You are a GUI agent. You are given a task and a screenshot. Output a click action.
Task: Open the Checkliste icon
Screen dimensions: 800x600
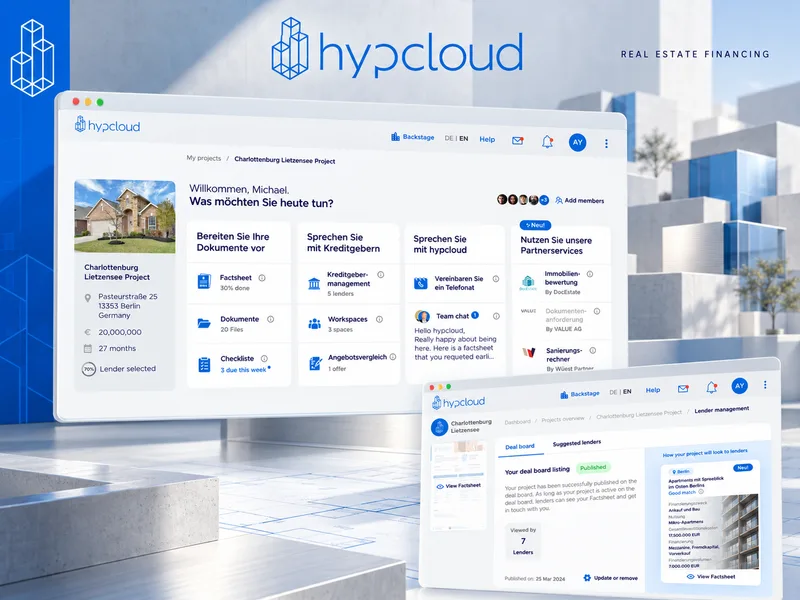tap(204, 364)
